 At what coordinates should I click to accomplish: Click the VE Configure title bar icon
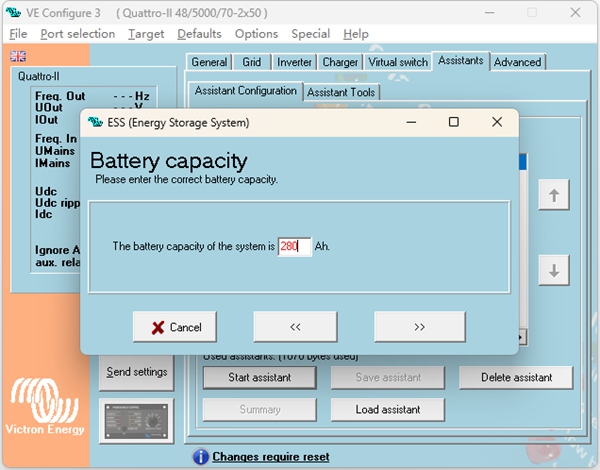(13, 13)
